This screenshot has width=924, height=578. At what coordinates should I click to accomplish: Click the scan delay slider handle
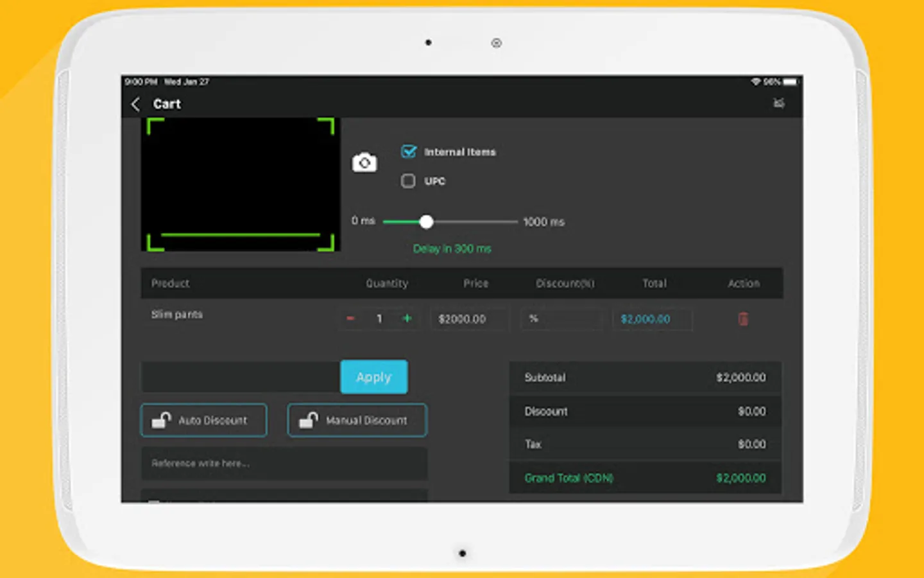click(x=426, y=222)
